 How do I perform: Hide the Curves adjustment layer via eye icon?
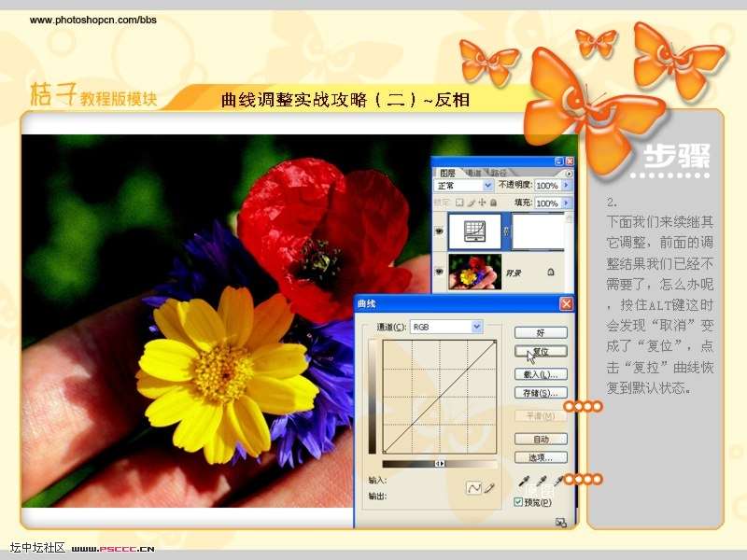tap(439, 231)
